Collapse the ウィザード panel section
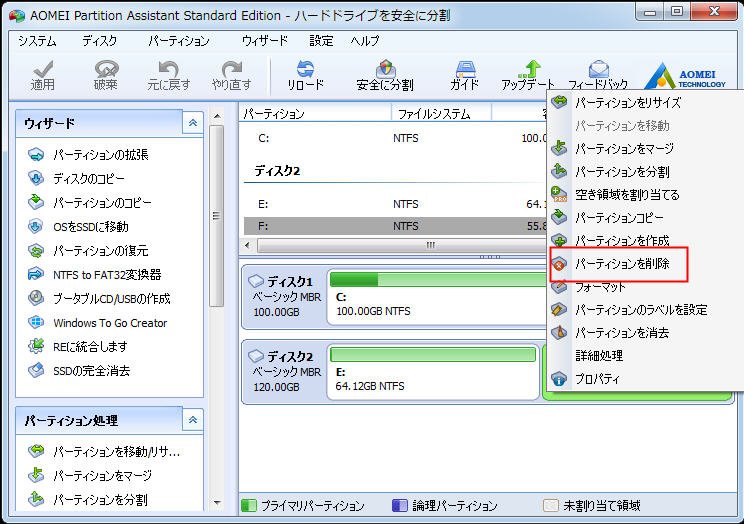This screenshot has height=524, width=744. (192, 123)
